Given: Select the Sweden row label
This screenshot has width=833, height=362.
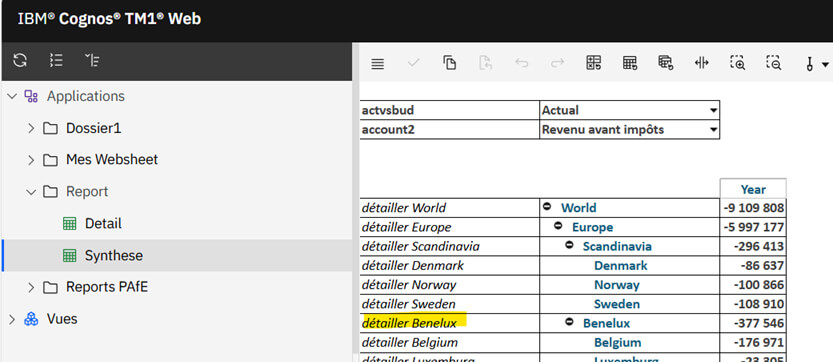Looking at the screenshot, I should tap(616, 304).
